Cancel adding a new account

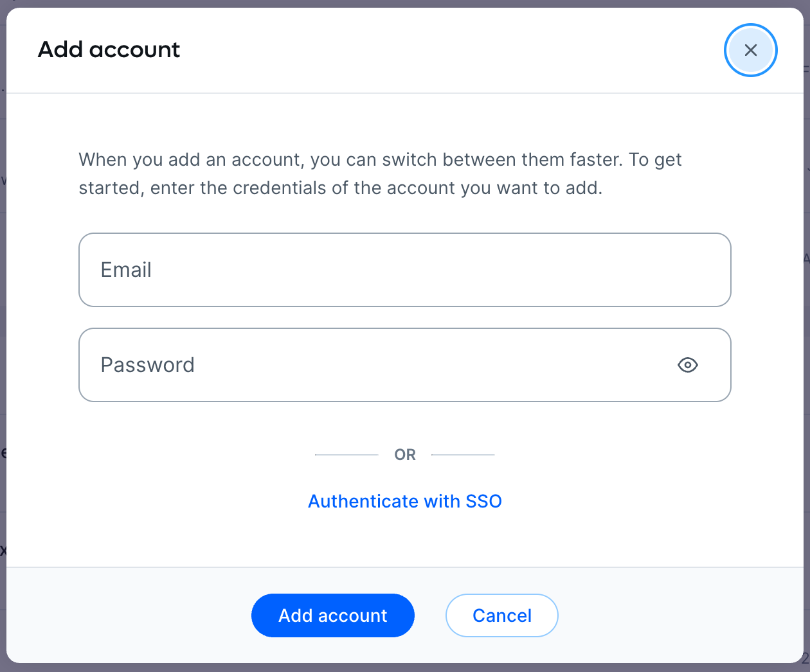(501, 615)
